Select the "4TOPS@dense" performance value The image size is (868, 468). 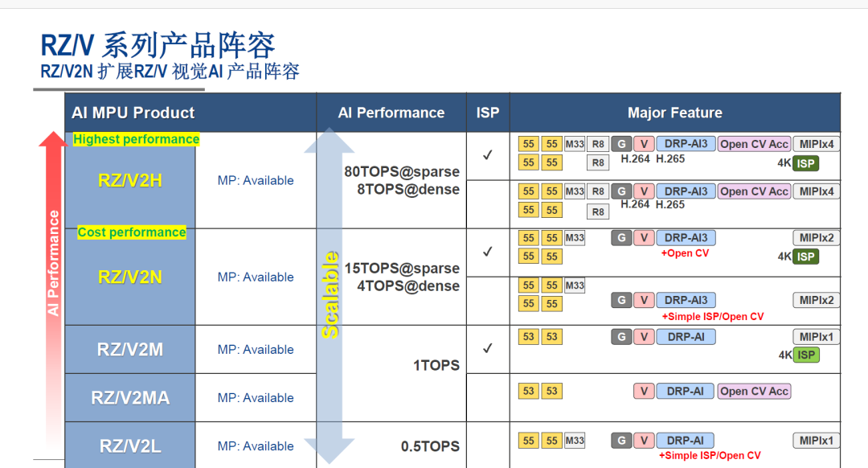click(408, 285)
